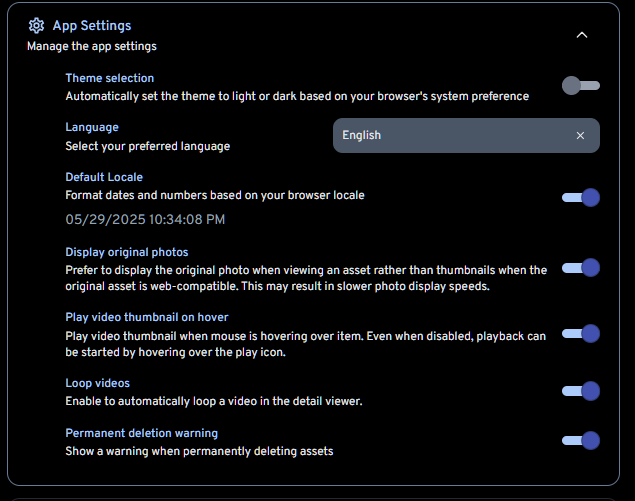Turn off Display original photos switch
The image size is (635, 501).
pyautogui.click(x=580, y=268)
